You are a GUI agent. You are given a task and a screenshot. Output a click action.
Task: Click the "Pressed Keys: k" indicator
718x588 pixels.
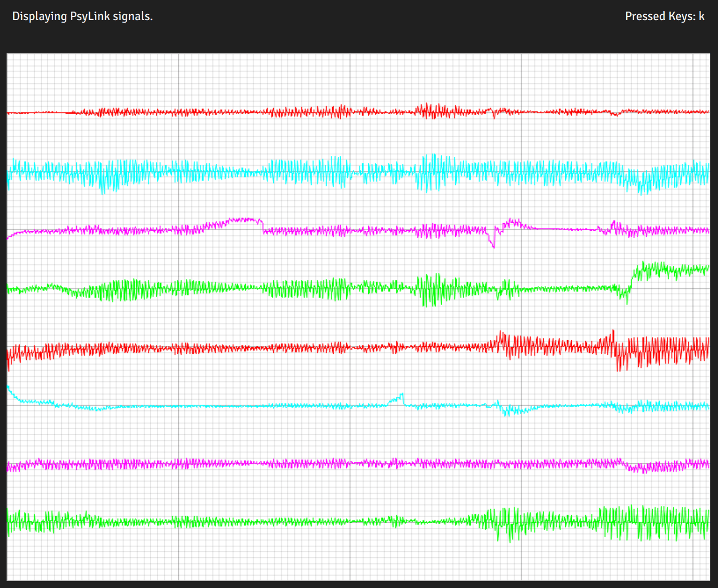pos(664,16)
